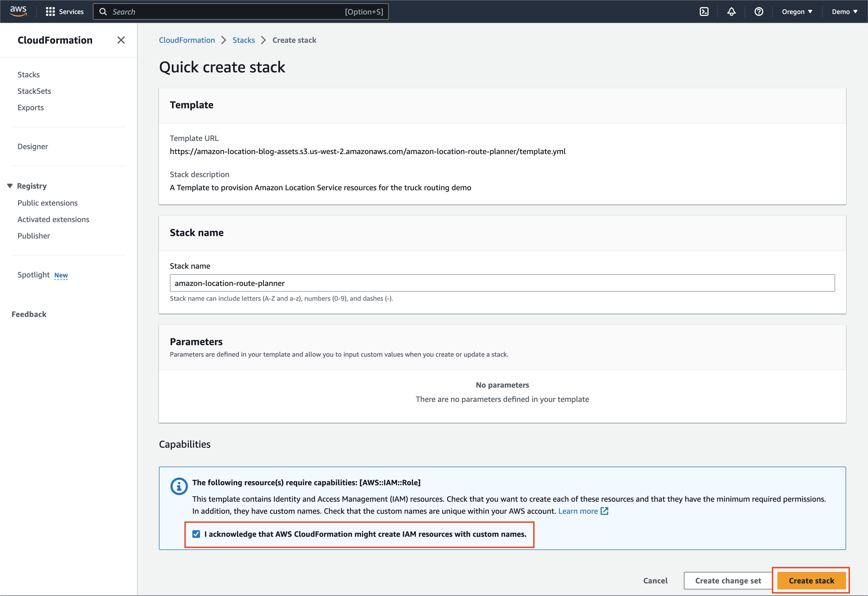Select StackSets in the sidebar
This screenshot has height=596, width=868.
coord(34,91)
